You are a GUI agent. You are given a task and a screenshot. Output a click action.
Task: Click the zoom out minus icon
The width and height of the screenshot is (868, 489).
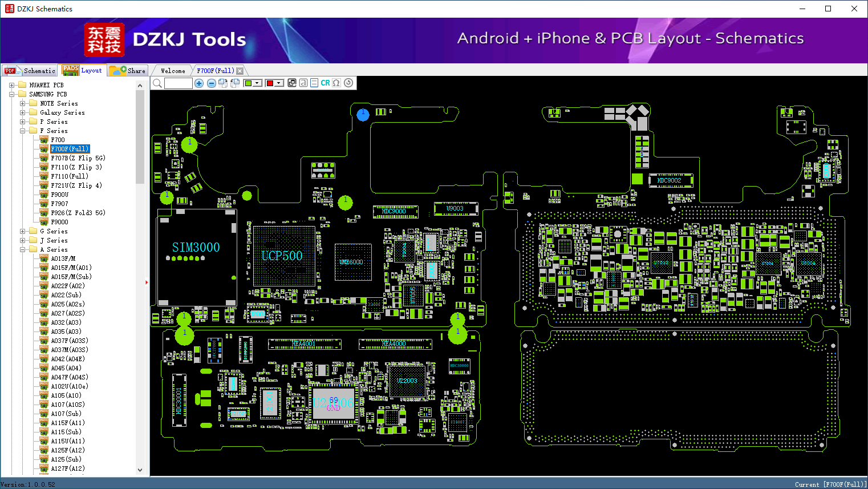click(x=212, y=83)
